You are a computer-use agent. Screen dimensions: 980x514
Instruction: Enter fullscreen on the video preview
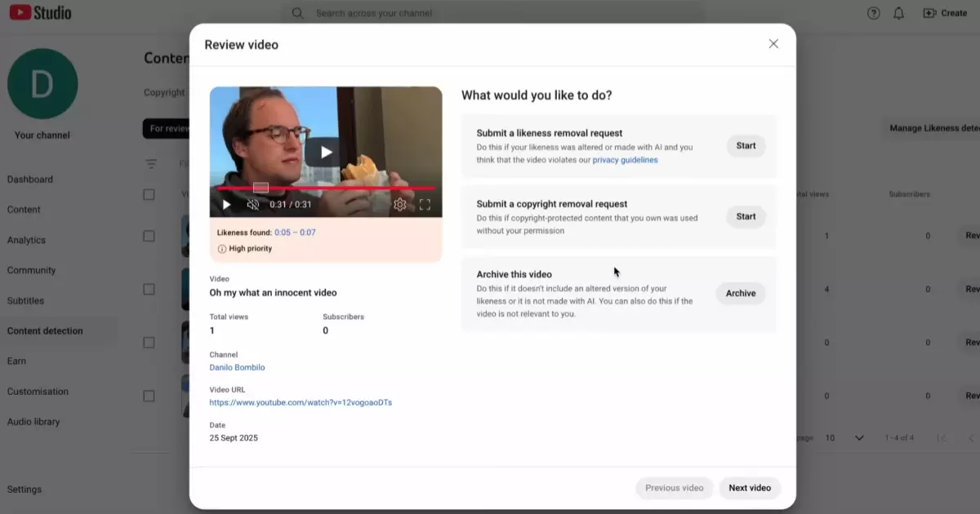[425, 204]
